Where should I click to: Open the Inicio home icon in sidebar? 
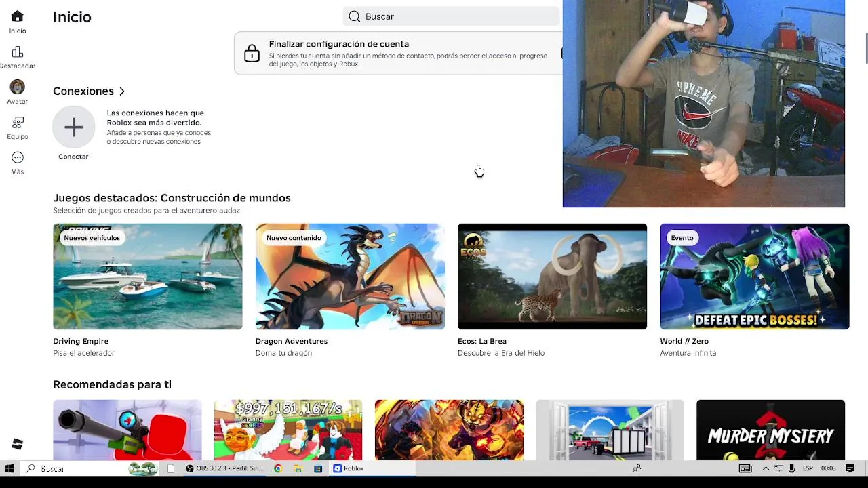tap(18, 16)
